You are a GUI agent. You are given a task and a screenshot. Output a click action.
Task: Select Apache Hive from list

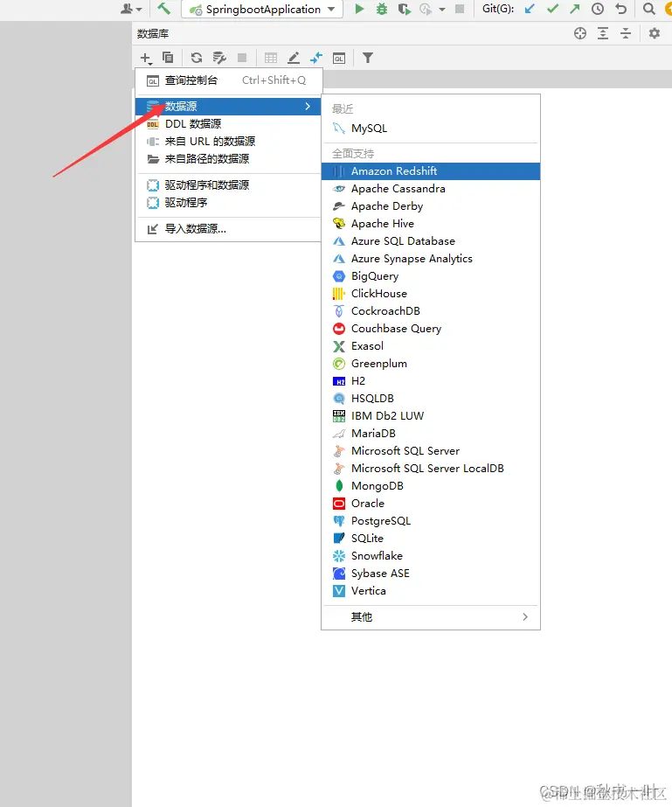[x=431, y=224]
